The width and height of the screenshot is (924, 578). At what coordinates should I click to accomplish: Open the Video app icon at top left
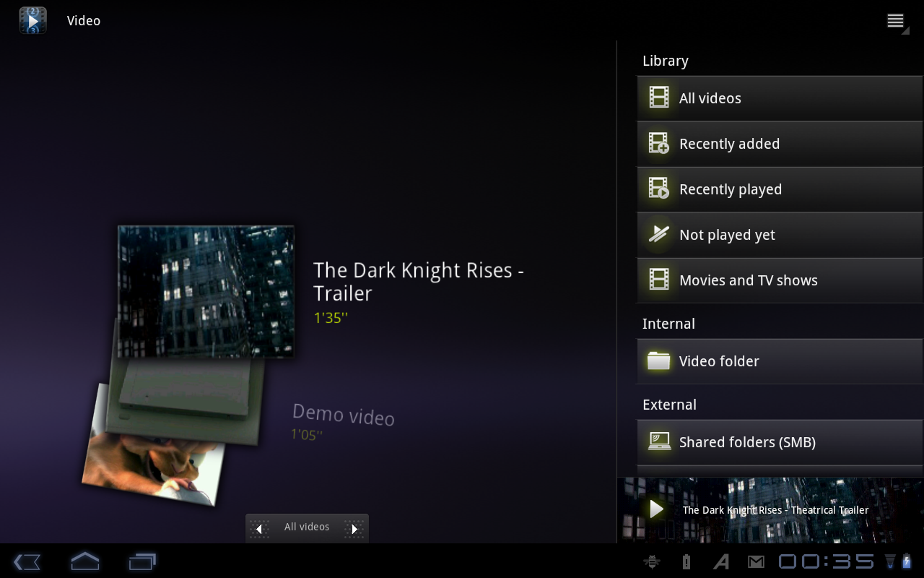(32, 20)
